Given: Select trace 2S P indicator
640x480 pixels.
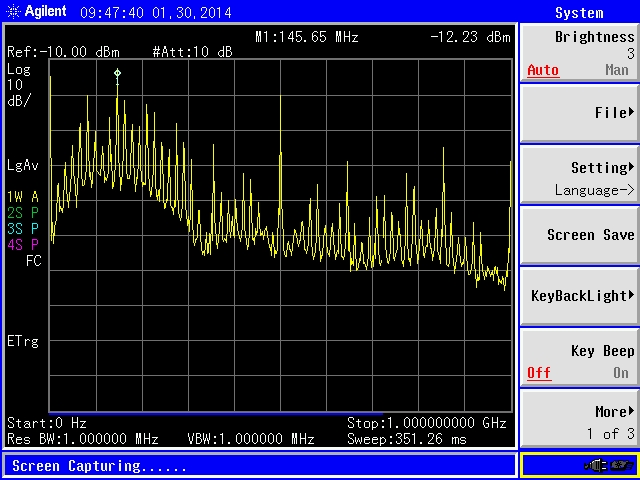Looking at the screenshot, I should pyautogui.click(x=23, y=212).
